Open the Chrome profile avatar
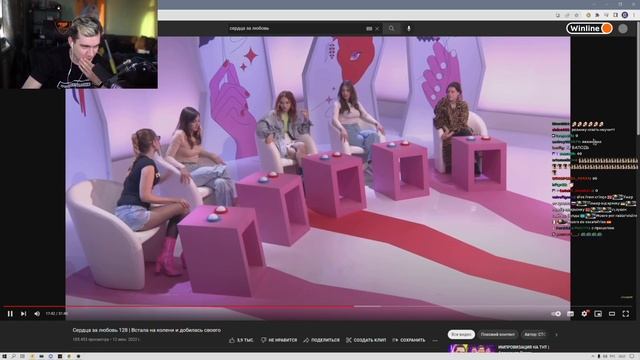This screenshot has height=360, width=640. (624, 15)
